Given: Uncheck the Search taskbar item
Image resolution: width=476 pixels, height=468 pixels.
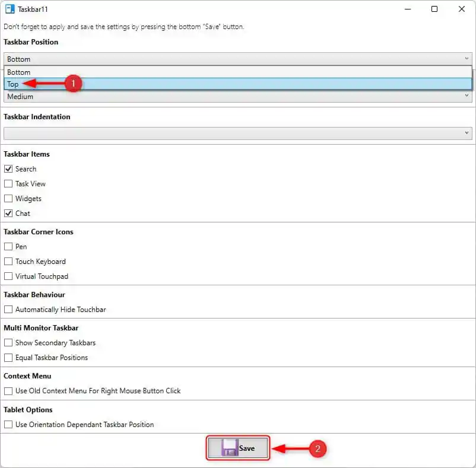Looking at the screenshot, I should point(8,168).
